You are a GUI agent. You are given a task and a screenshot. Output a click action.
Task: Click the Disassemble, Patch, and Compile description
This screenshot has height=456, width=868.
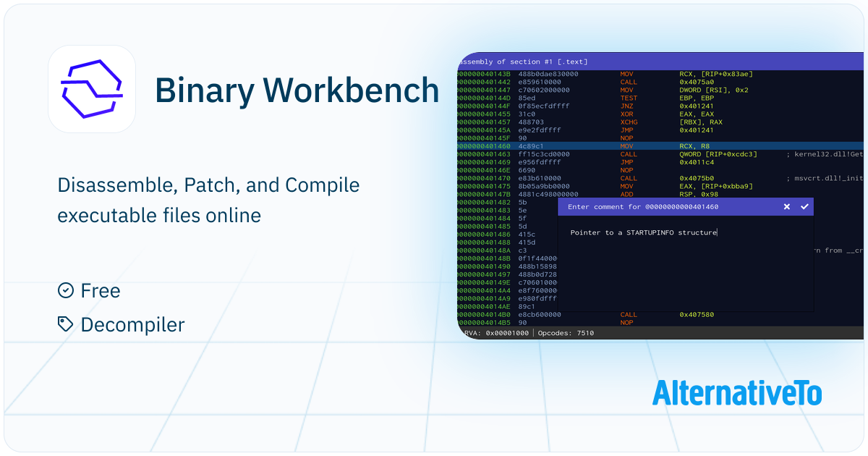pos(208,200)
